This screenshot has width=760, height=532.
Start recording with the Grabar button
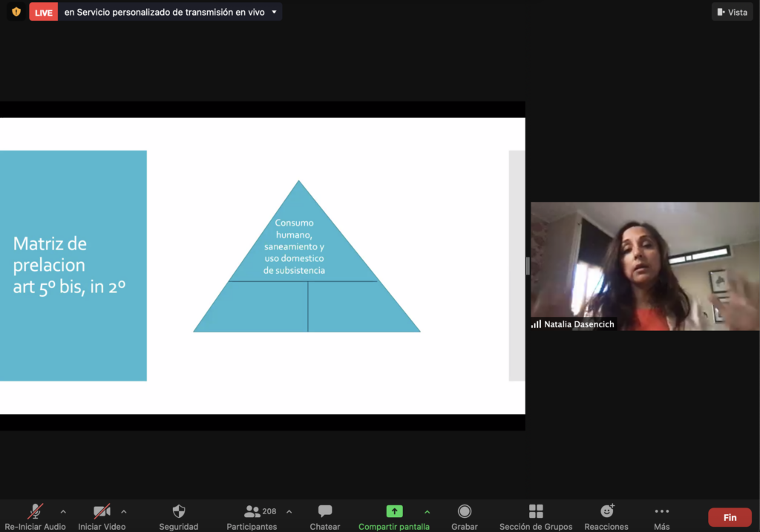(x=465, y=512)
